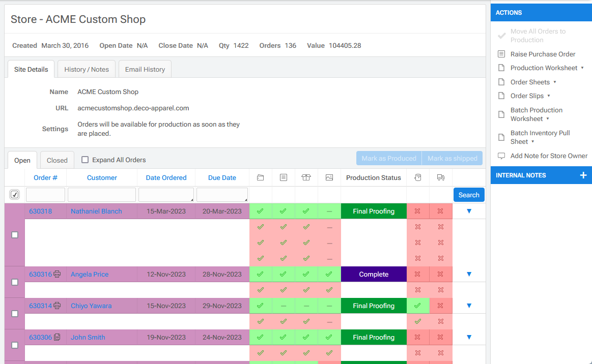This screenshot has height=364, width=592.
Task: Click the red produced X in the Angela Price row
Action: [417, 274]
